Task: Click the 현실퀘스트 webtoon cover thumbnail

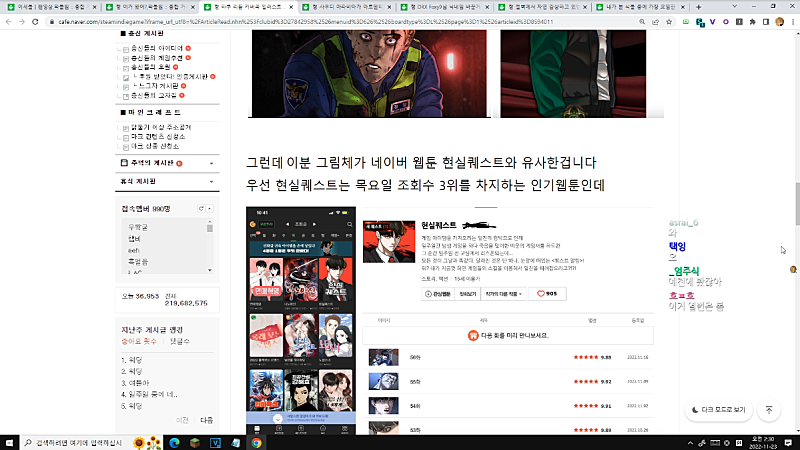Action: pyautogui.click(x=389, y=242)
